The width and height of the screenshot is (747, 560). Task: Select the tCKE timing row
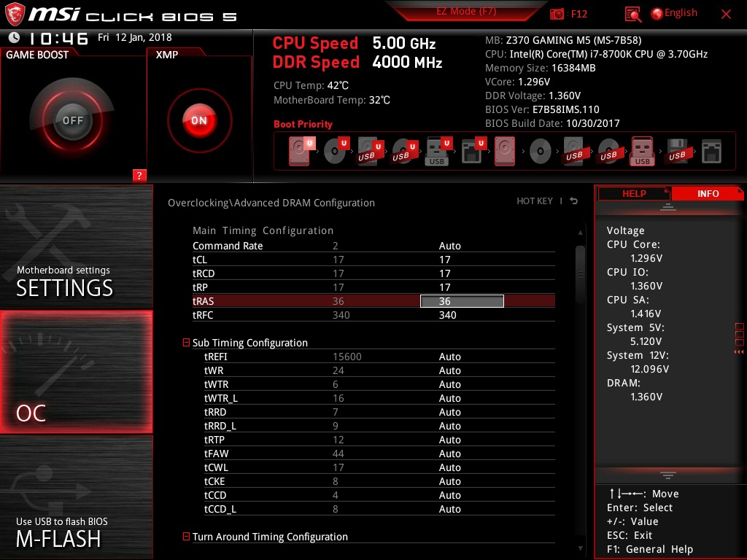379,481
